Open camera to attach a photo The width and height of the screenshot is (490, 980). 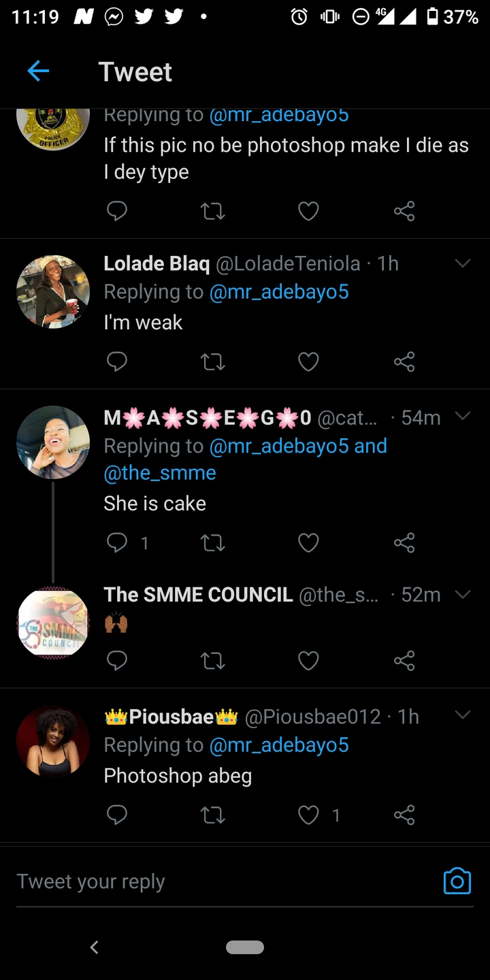tap(457, 881)
